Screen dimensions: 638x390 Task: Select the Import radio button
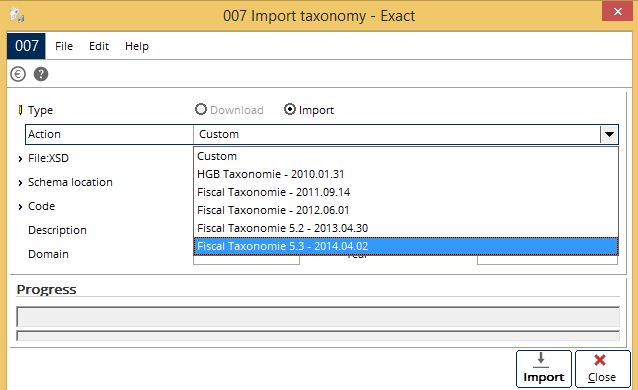290,110
